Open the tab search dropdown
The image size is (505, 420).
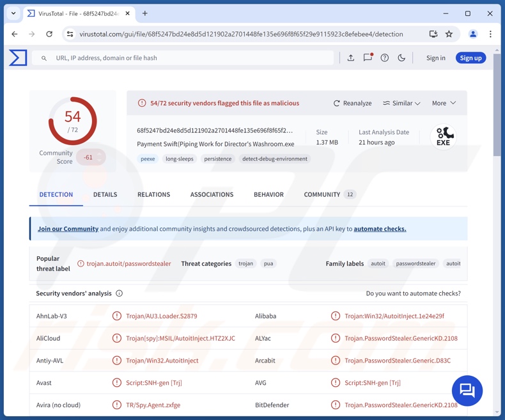13,13
